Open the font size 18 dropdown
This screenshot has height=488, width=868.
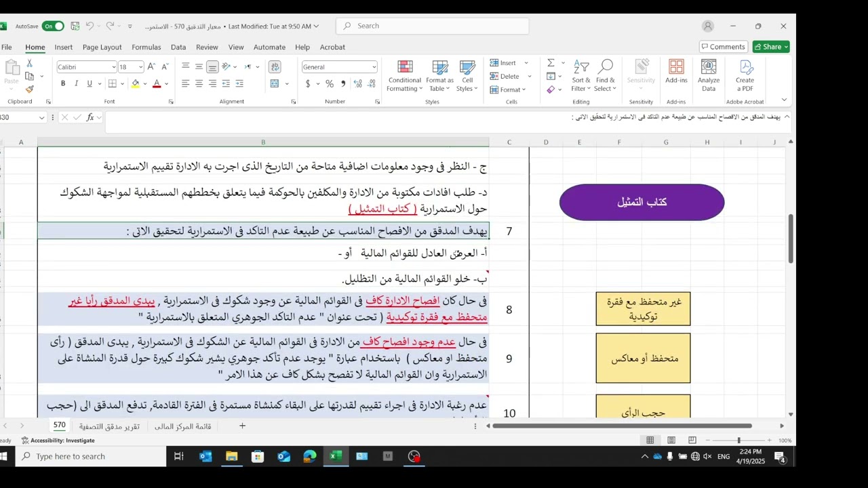point(140,66)
